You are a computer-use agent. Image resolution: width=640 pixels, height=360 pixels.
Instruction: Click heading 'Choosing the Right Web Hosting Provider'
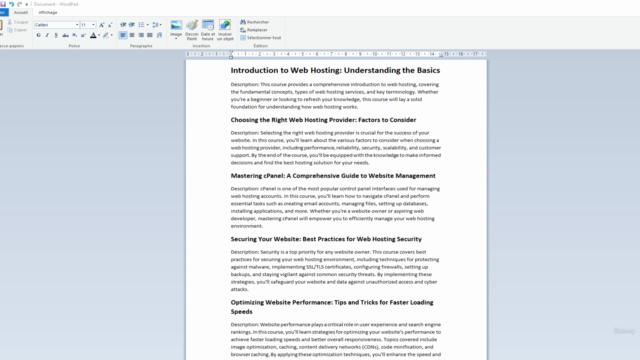coord(323,120)
